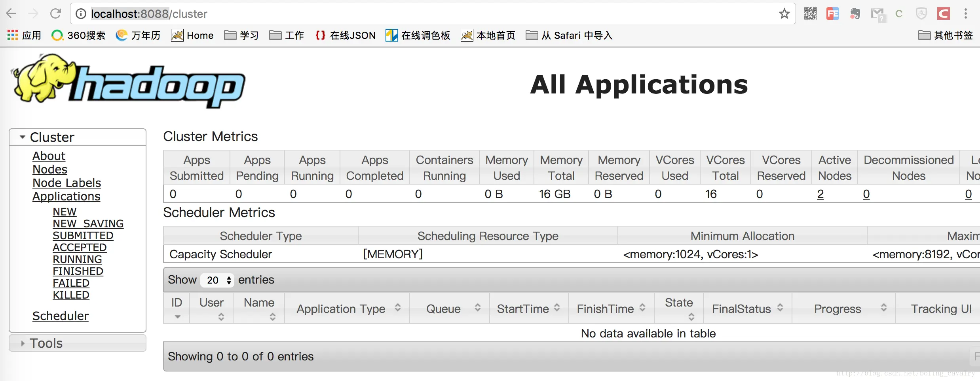Click the Gmail checker extension icon

877,15
